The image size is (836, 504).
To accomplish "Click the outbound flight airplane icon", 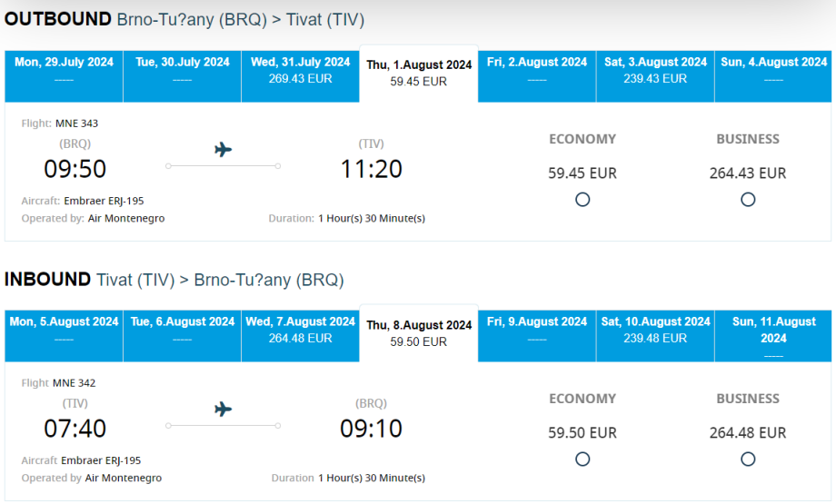I will click(224, 150).
